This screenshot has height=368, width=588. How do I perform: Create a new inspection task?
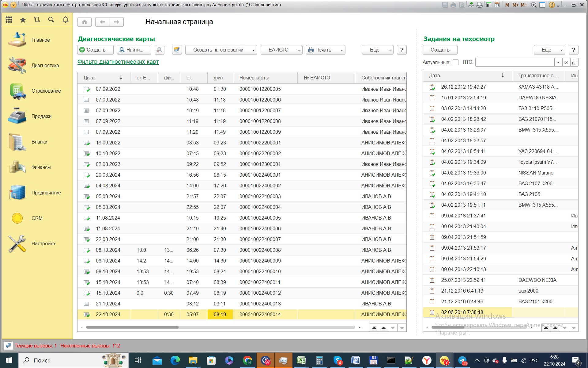click(x=440, y=50)
